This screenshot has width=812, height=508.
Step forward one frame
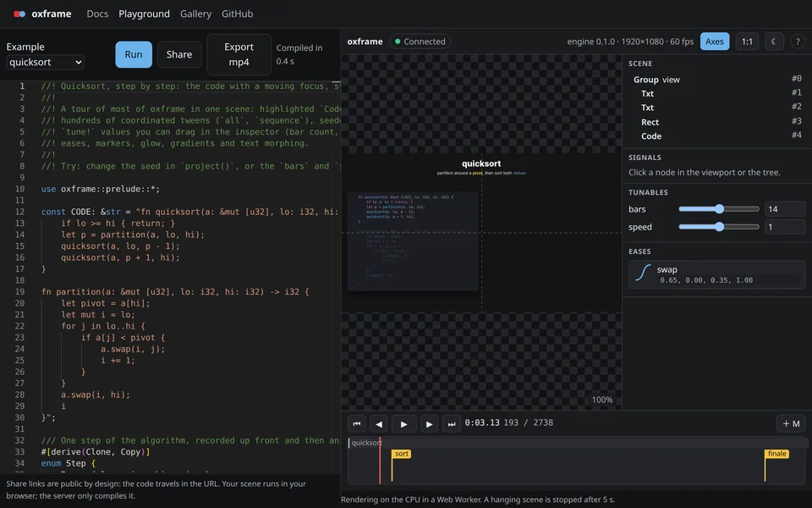430,423
